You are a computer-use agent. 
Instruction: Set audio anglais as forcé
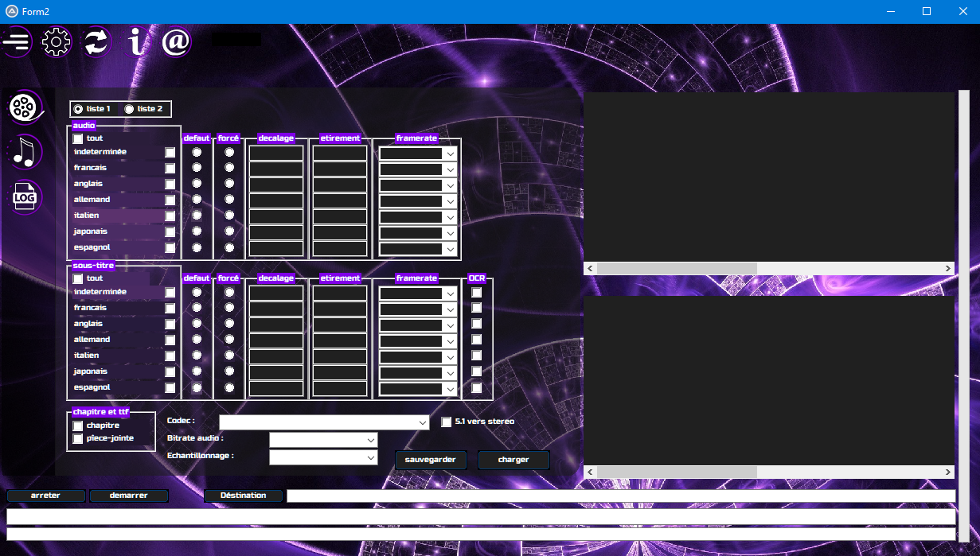(229, 184)
